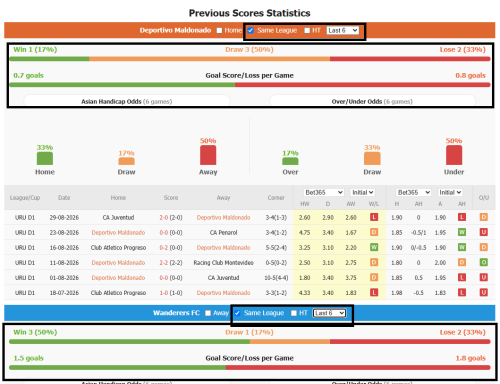Click green W handicap badge in 16-08-2026 row
This screenshot has width=500, height=384.
click(x=462, y=247)
